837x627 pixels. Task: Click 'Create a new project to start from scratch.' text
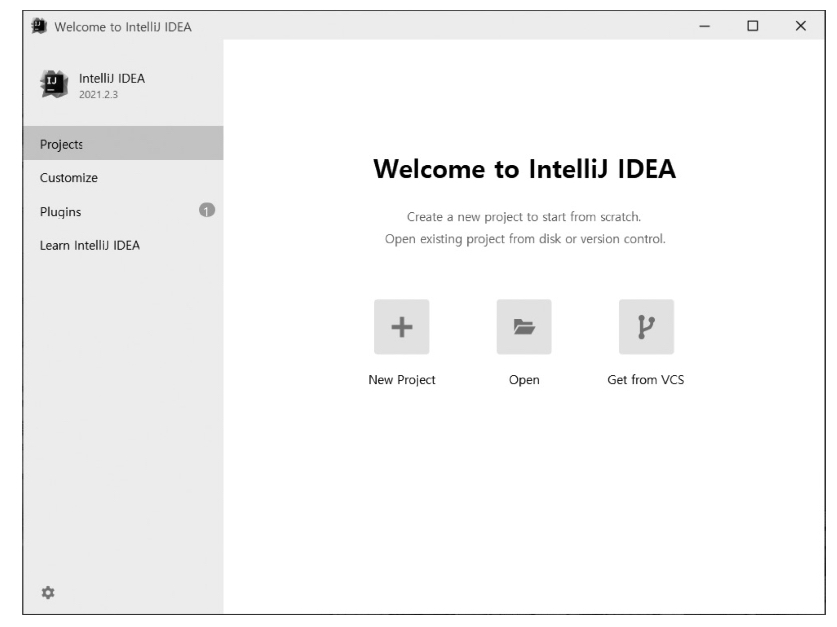coord(524,217)
